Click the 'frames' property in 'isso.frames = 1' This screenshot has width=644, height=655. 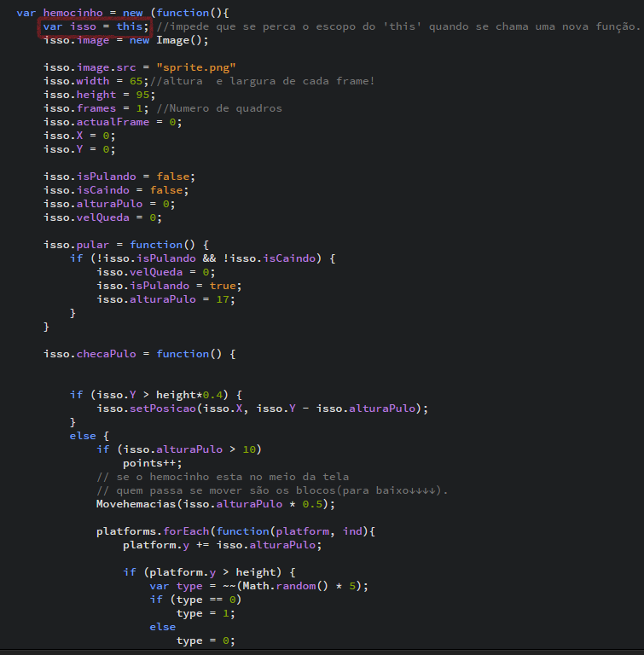(x=96, y=108)
